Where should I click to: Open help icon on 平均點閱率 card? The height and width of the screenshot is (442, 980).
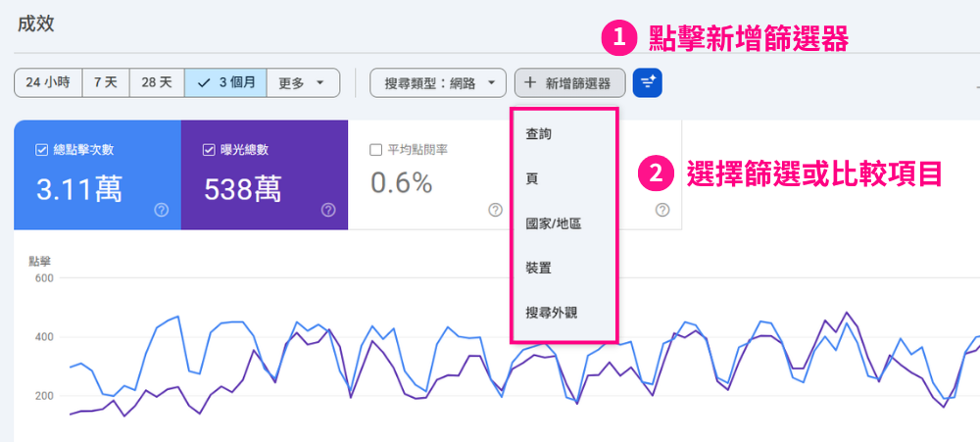[x=496, y=210]
